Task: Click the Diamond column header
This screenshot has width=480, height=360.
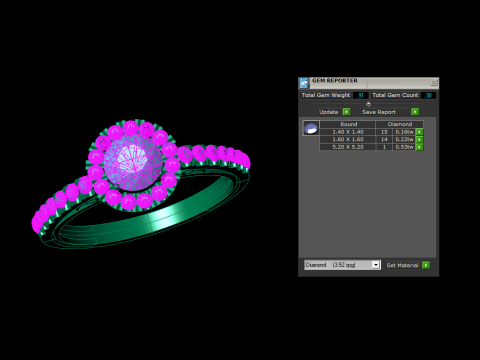Action: 400,124
